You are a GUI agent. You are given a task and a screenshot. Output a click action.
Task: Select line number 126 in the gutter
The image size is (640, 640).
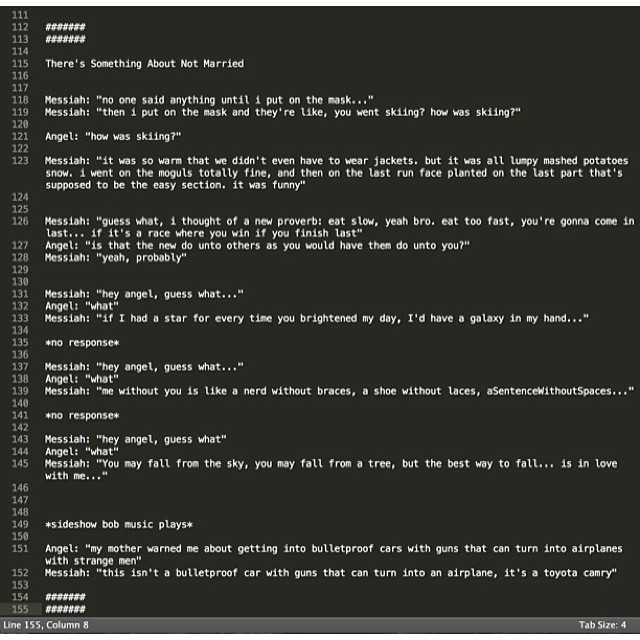(20, 220)
